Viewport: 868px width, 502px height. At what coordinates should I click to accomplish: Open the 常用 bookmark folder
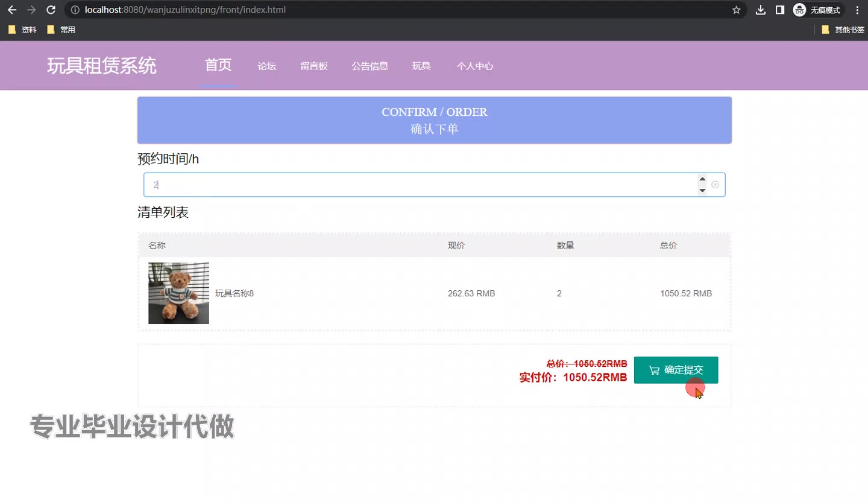click(x=61, y=30)
